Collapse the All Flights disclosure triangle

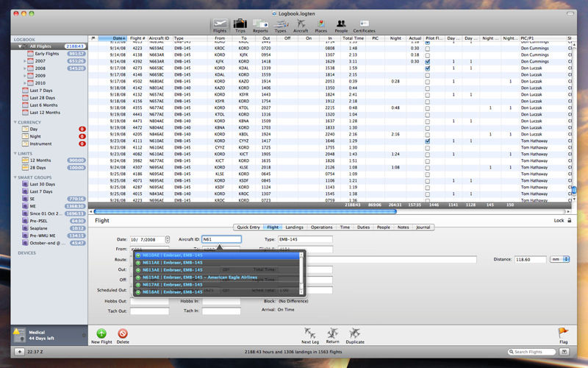pyautogui.click(x=20, y=46)
